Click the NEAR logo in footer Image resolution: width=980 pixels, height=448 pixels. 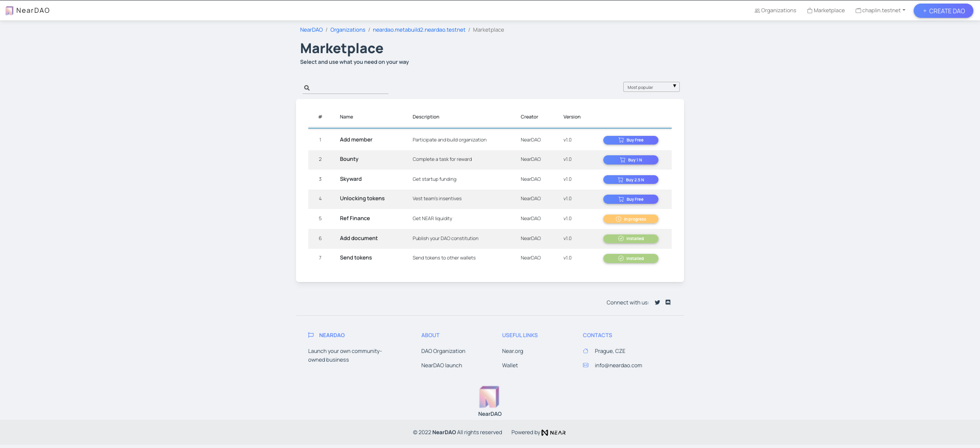[x=553, y=433]
